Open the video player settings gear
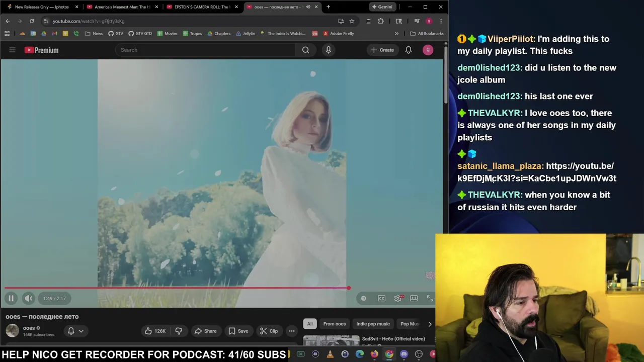 click(398, 298)
